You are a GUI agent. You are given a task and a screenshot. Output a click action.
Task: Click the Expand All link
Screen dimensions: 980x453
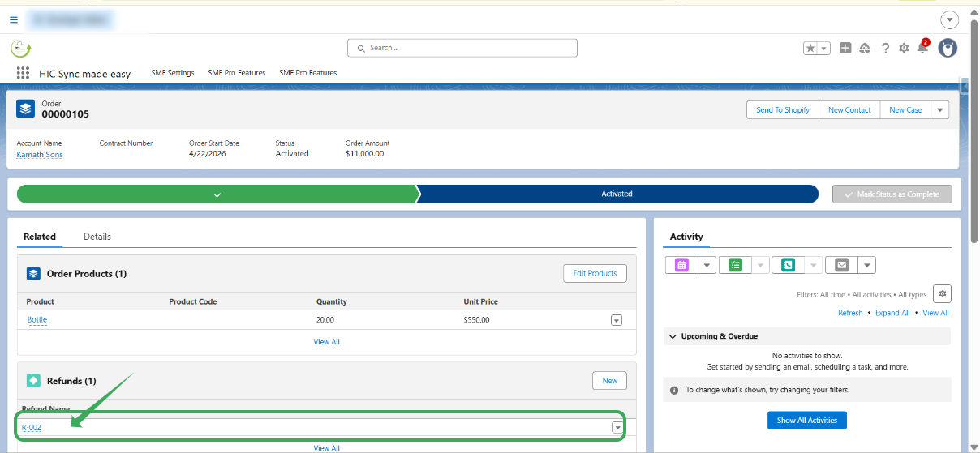pyautogui.click(x=892, y=313)
